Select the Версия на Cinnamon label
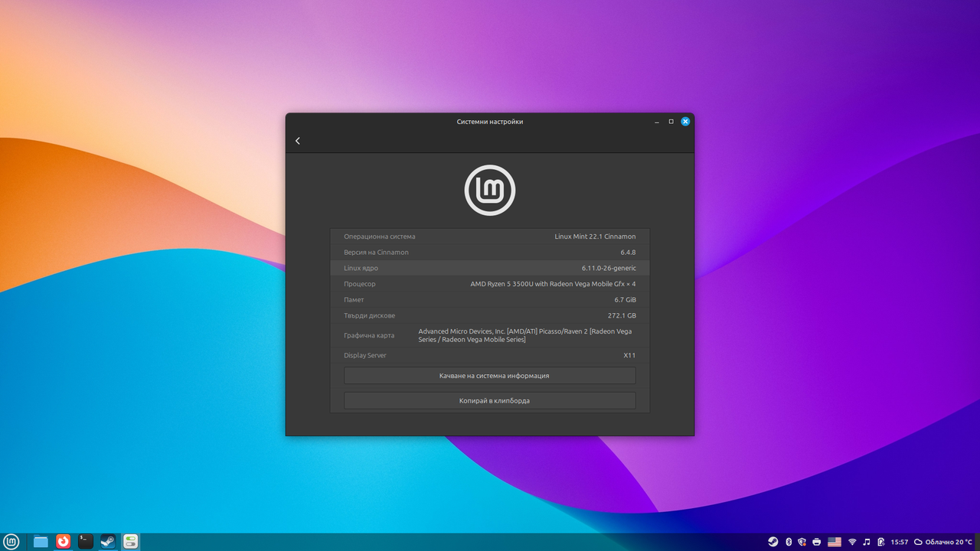Viewport: 980px width, 551px height. coord(376,253)
